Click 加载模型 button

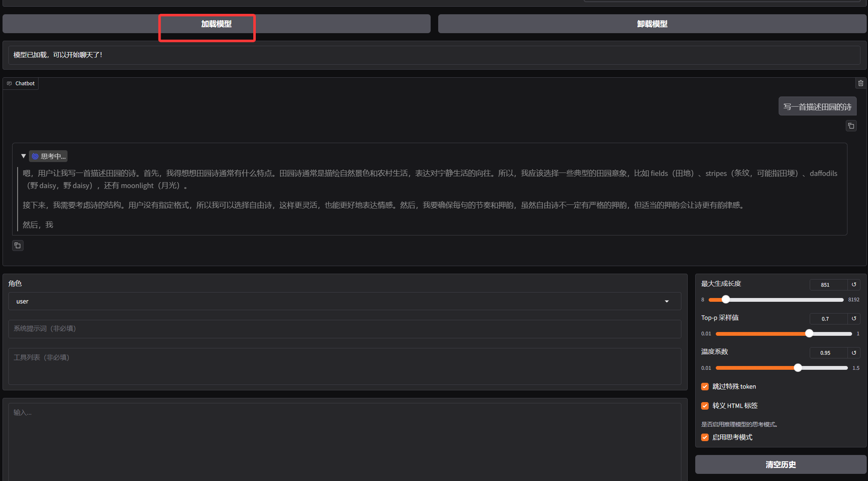click(216, 24)
